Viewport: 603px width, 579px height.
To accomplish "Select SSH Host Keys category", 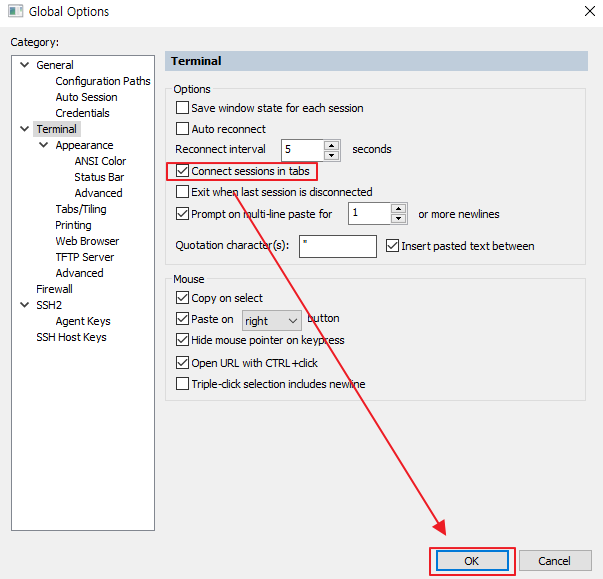I will (71, 337).
